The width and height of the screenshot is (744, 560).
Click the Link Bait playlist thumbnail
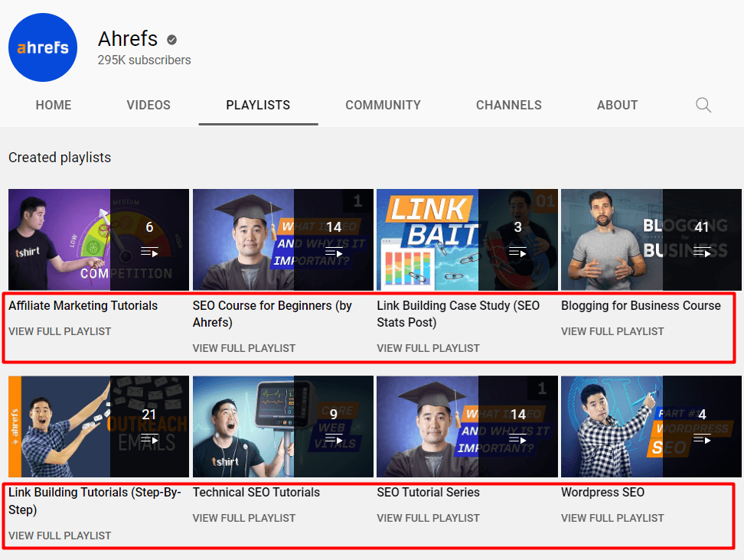click(x=467, y=240)
